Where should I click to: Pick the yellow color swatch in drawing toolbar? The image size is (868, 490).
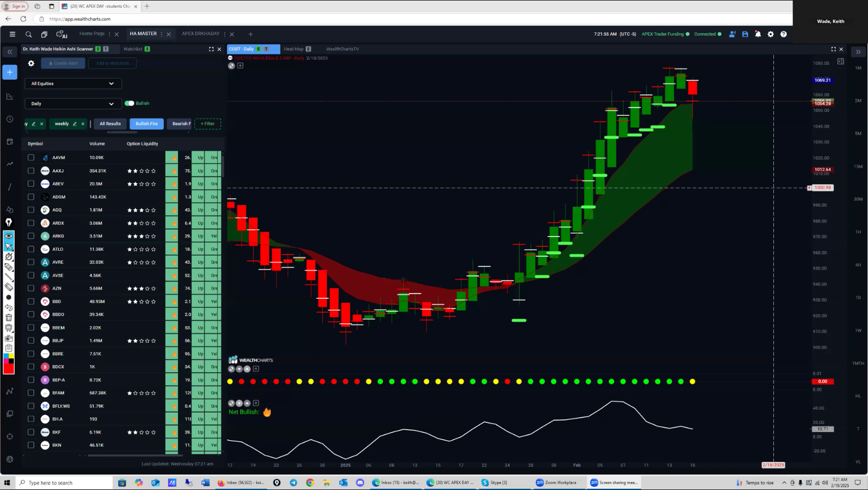pyautogui.click(x=11, y=357)
